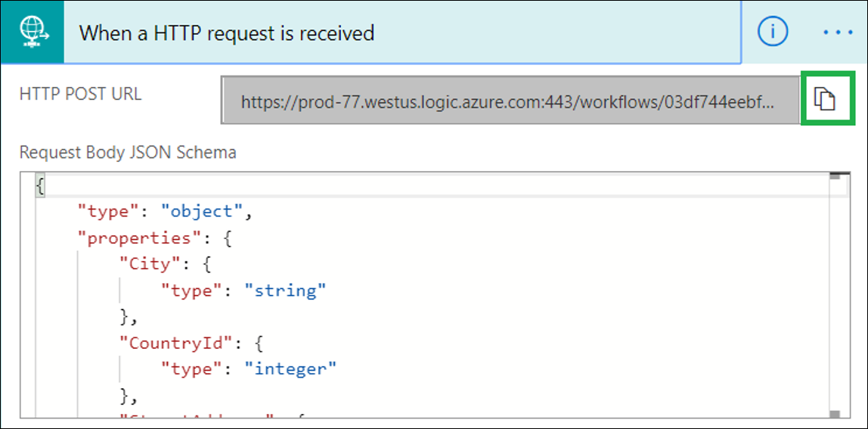The height and width of the screenshot is (429, 868).
Task: Click the top marker of the editor scrollbar
Action: 835,177
